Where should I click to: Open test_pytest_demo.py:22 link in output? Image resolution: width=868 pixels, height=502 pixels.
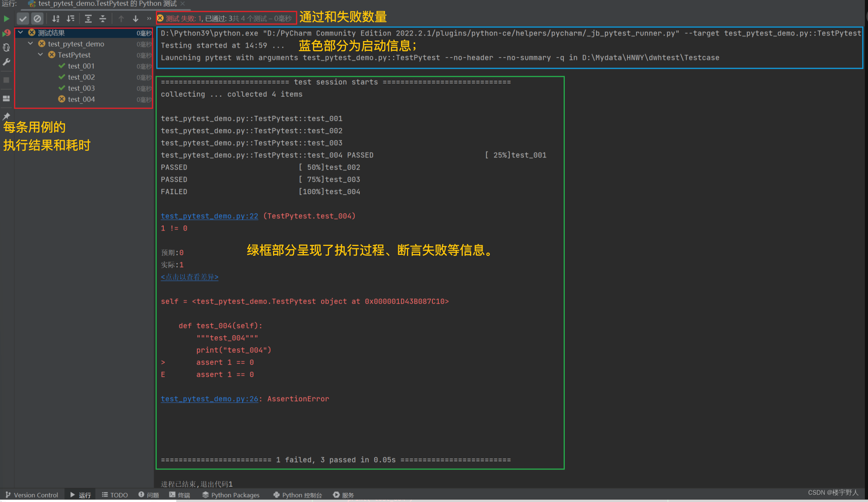point(209,216)
